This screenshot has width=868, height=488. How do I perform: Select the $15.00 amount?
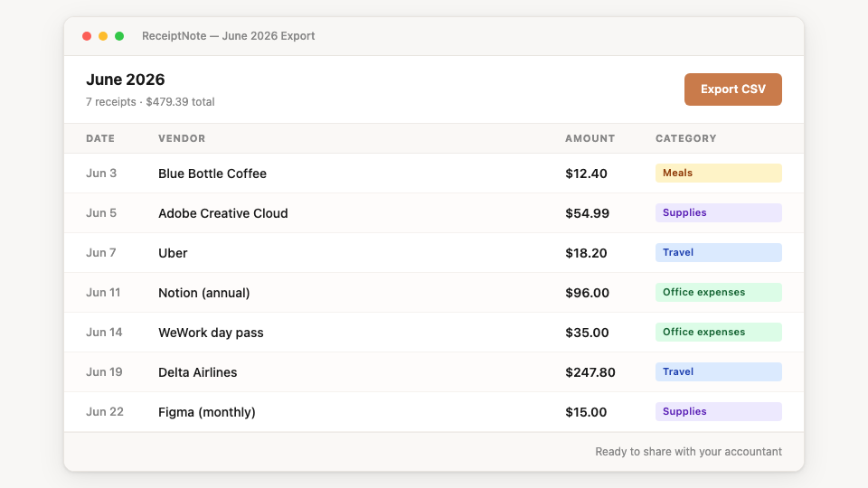click(x=586, y=412)
